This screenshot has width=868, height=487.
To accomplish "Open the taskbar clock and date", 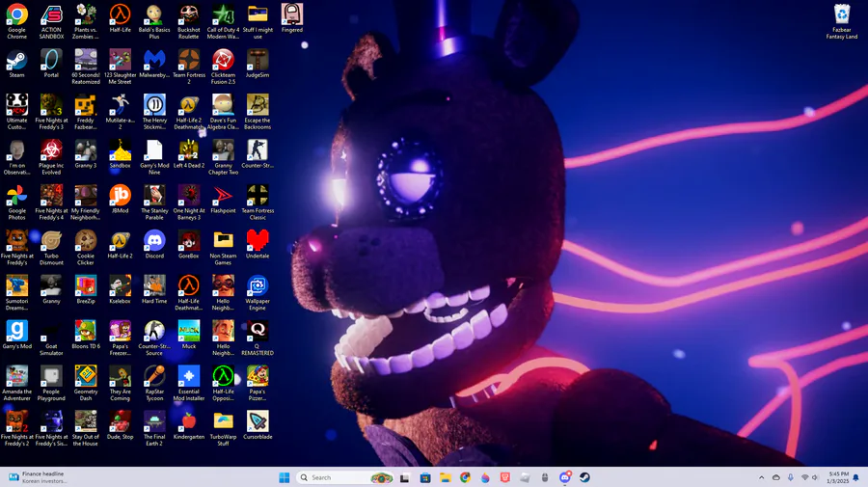I will (837, 477).
